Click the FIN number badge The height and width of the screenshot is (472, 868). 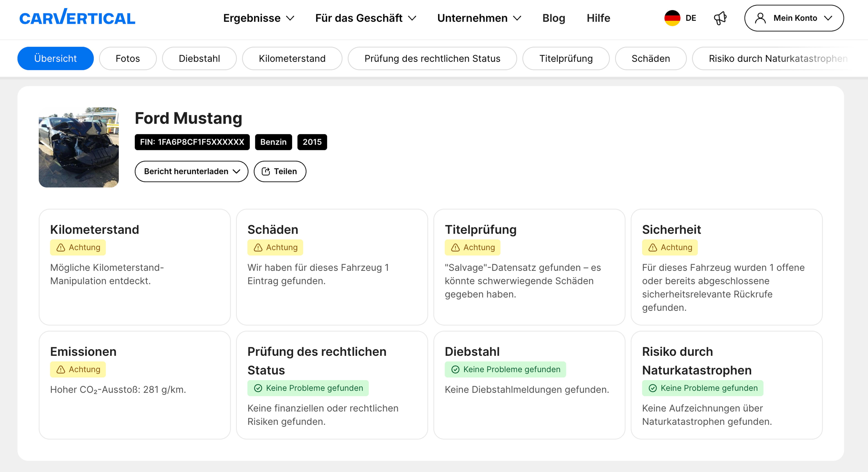click(192, 142)
